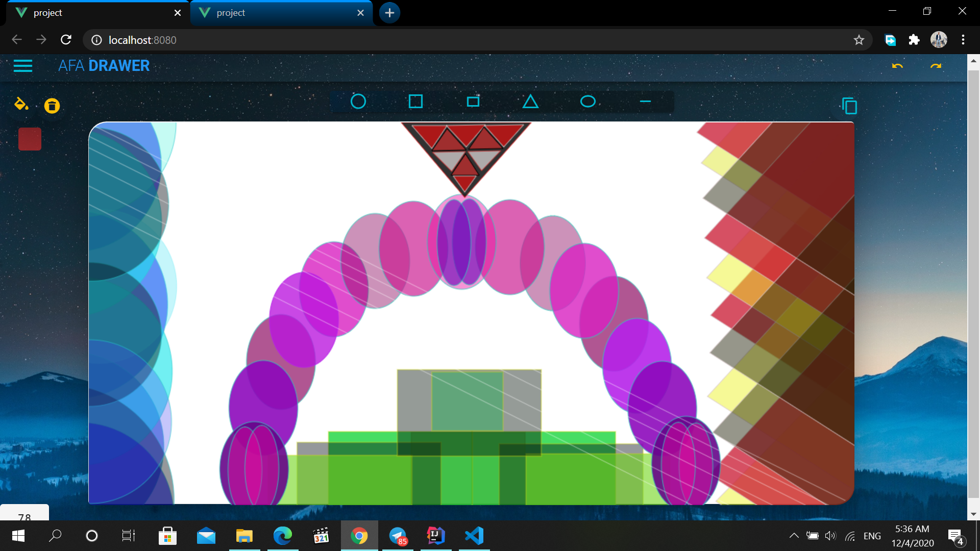The height and width of the screenshot is (551, 980).
Task: Select the line drawing tool
Action: click(645, 101)
